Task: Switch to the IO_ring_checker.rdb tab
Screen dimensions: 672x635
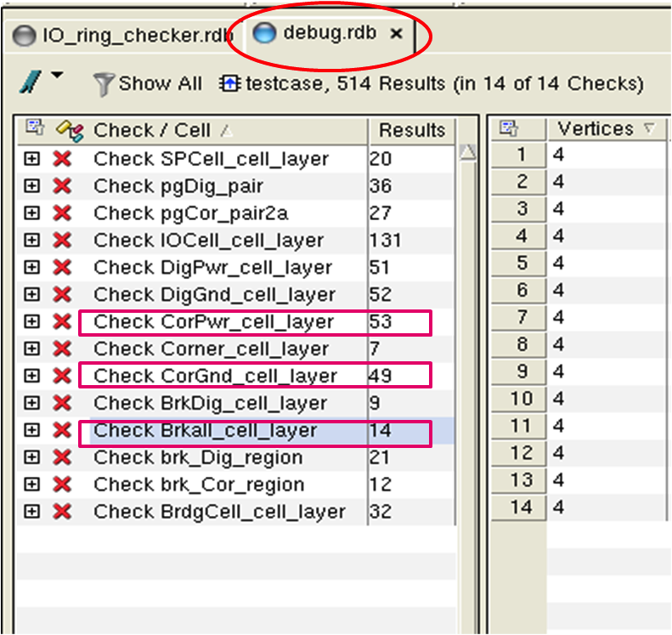Action: point(125,35)
